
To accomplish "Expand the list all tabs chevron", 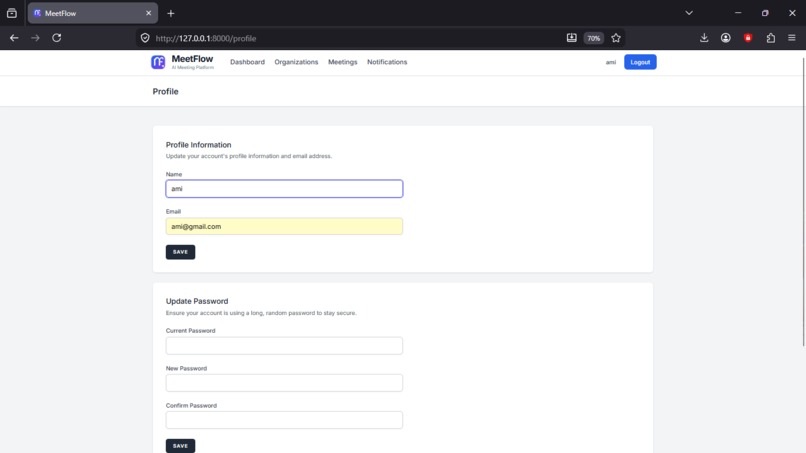I will (689, 13).
